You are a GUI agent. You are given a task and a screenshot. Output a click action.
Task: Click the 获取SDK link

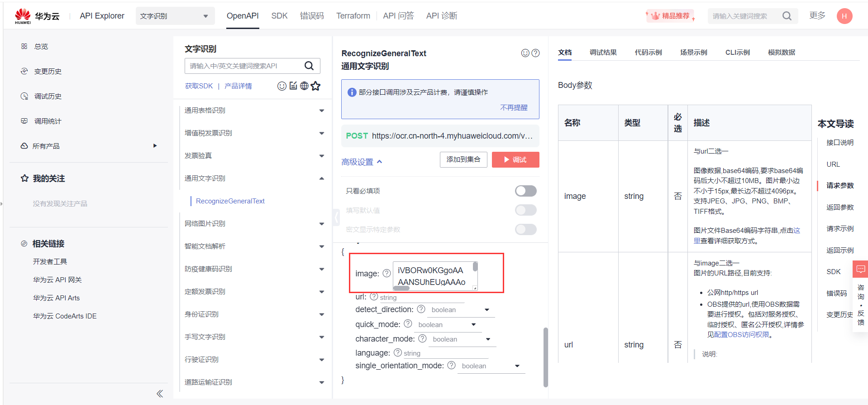pyautogui.click(x=199, y=86)
